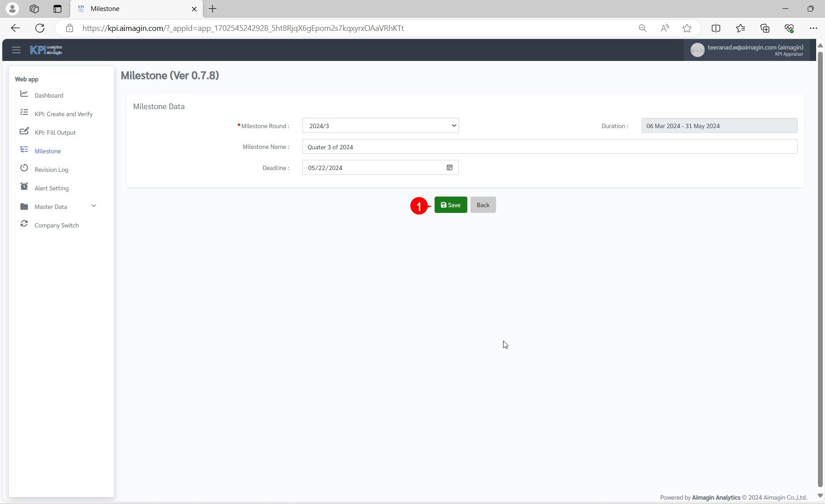Open browser settings and more menu
The image size is (825, 504).
click(x=813, y=28)
